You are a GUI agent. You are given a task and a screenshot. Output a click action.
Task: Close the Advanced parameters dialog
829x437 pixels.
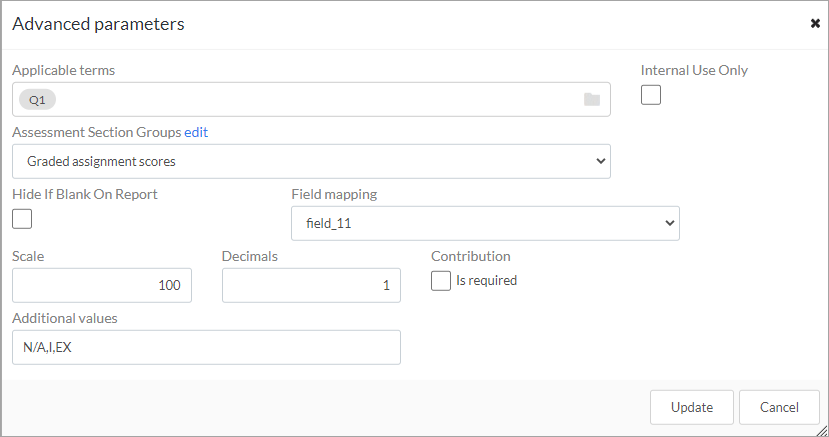(x=815, y=23)
